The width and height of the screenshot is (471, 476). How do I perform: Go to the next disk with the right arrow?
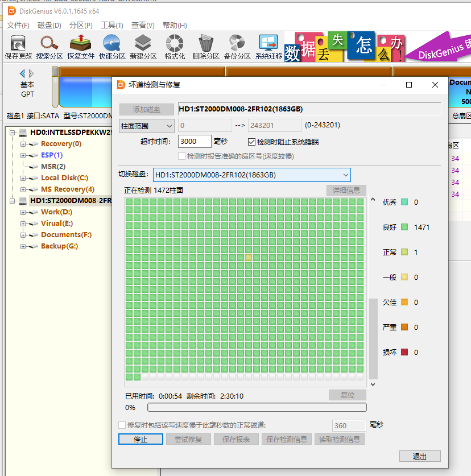click(31, 73)
